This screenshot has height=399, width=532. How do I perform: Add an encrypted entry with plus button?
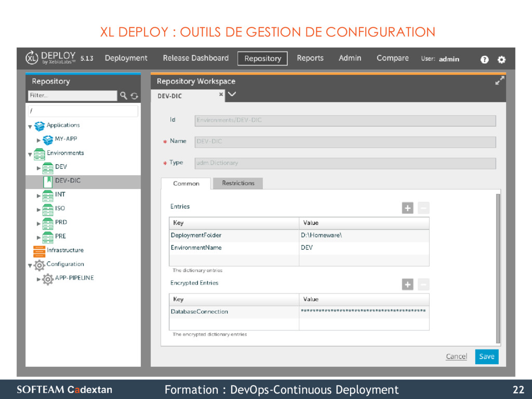407,284
